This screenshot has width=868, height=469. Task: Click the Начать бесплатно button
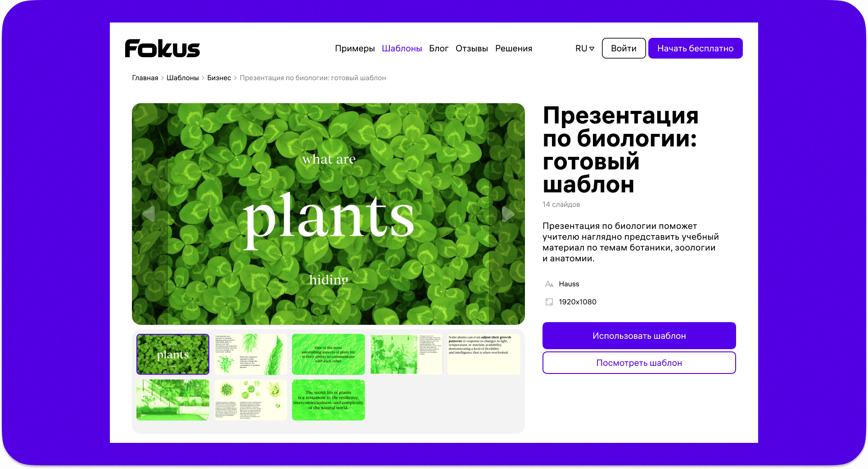(695, 48)
